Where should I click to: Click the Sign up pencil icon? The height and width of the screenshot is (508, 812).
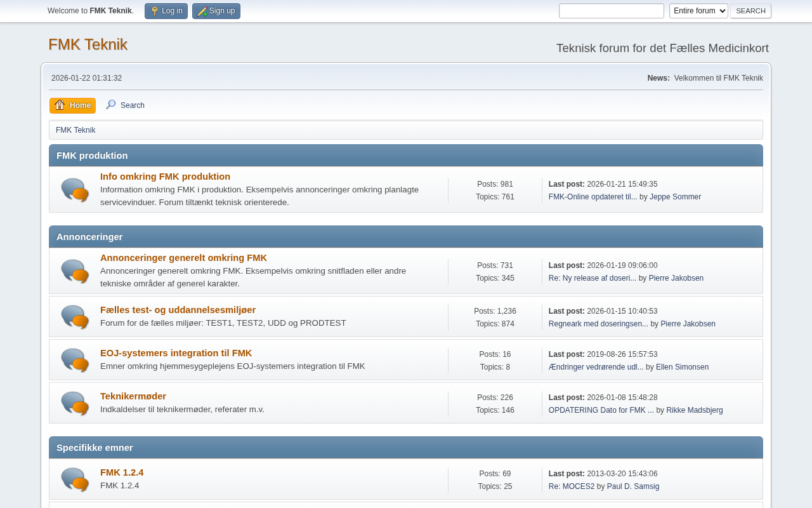pos(202,11)
